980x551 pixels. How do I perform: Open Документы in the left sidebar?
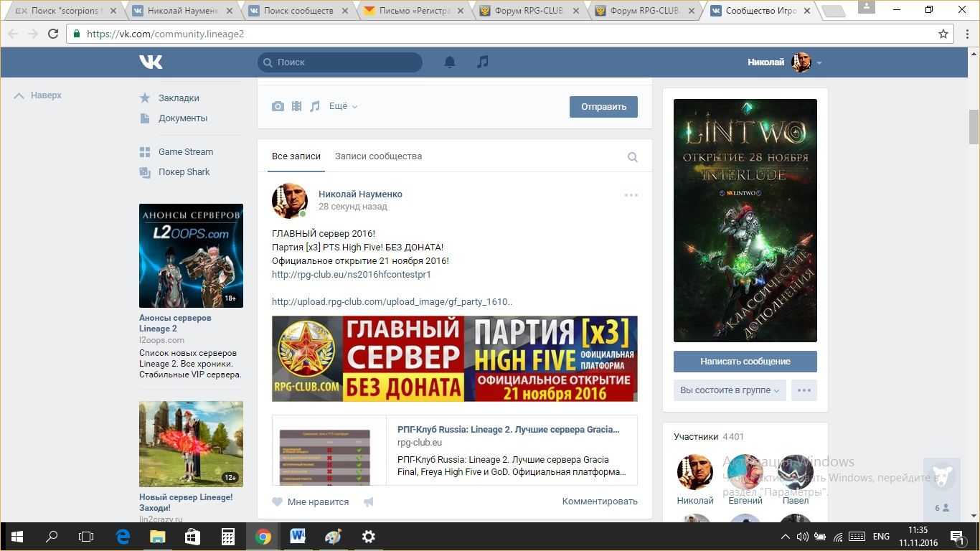point(174,118)
